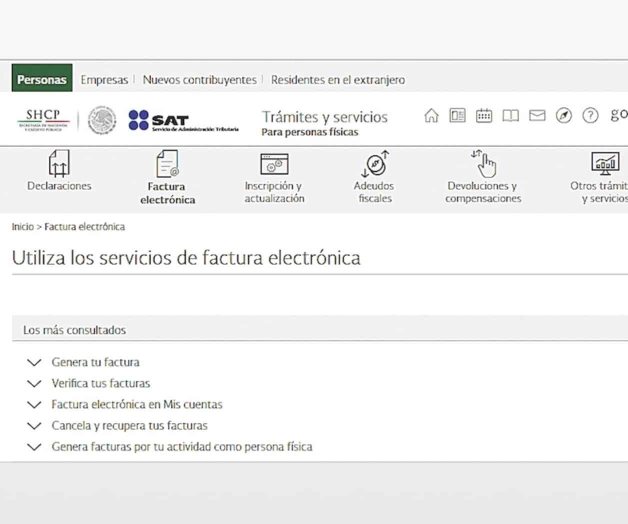Switch to Nuevos contribuyentes tab

(x=199, y=80)
